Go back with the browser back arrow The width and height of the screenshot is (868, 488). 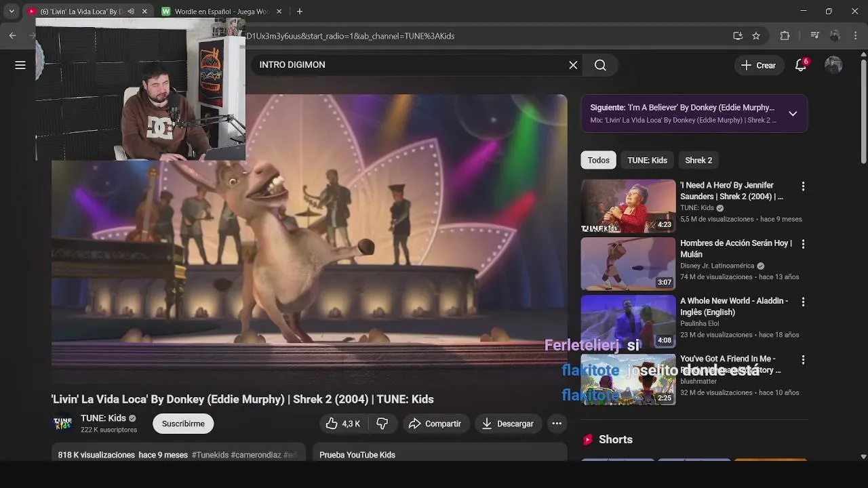12,36
